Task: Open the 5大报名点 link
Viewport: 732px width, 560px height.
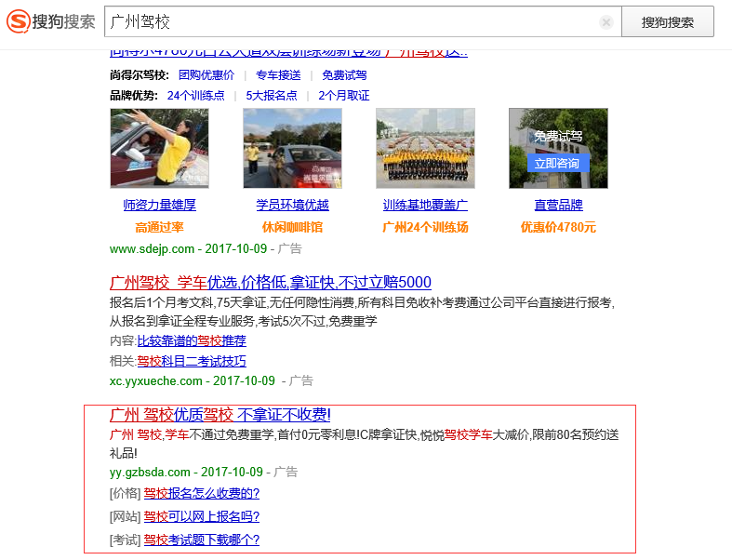Action: [272, 96]
